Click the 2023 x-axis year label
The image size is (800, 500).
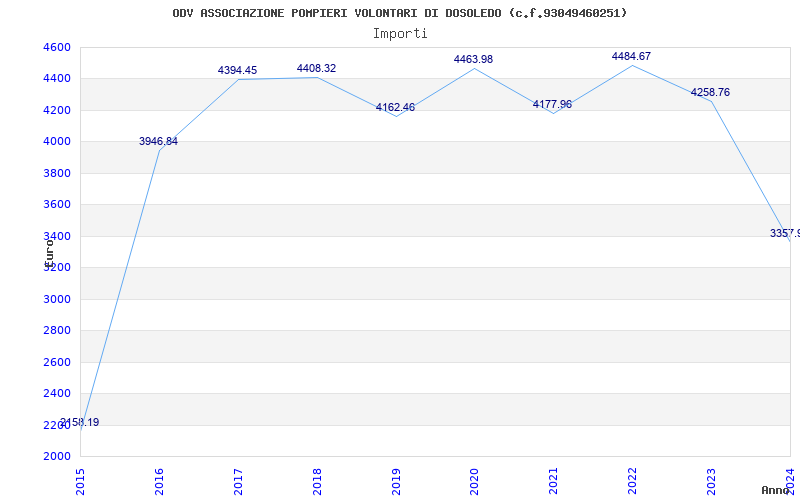(x=711, y=481)
